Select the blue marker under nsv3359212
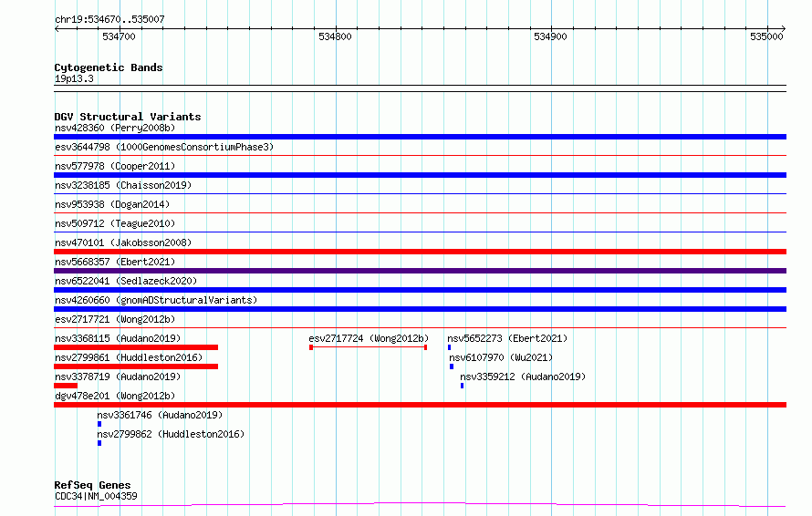The image size is (812, 516). (462, 386)
